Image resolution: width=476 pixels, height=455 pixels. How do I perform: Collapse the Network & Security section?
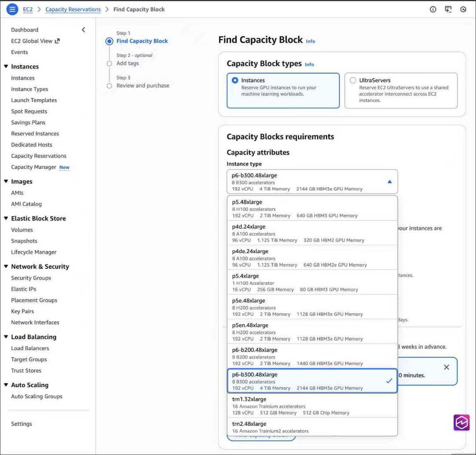point(6,266)
